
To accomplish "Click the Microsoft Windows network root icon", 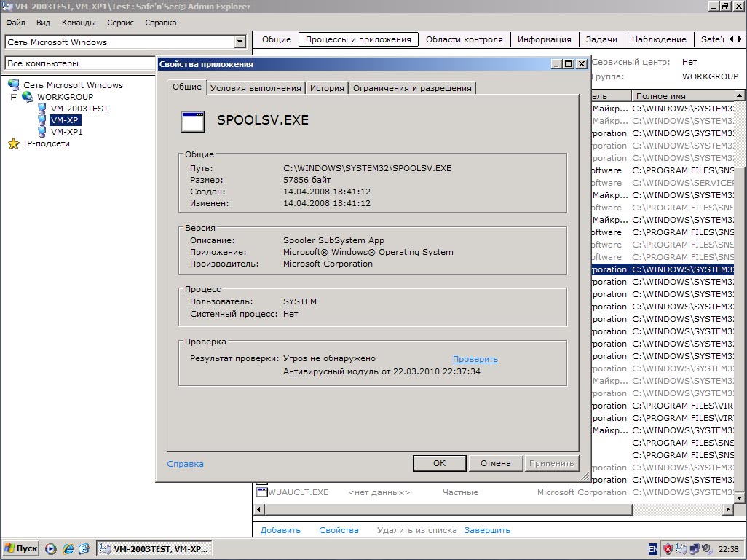I will pos(14,85).
